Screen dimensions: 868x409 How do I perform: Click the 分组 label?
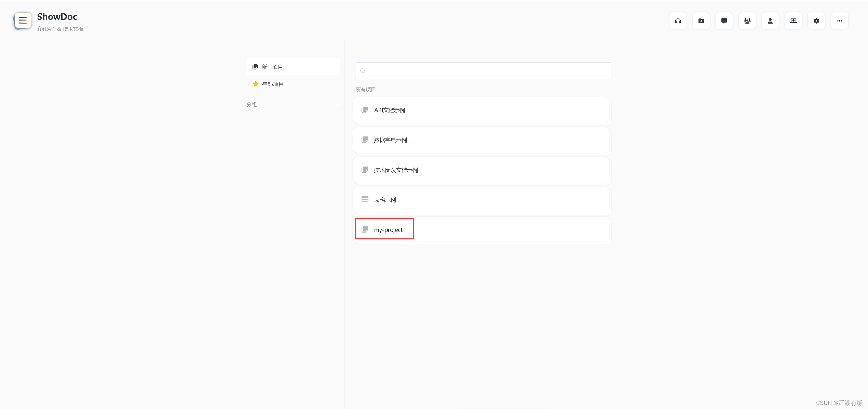(252, 104)
